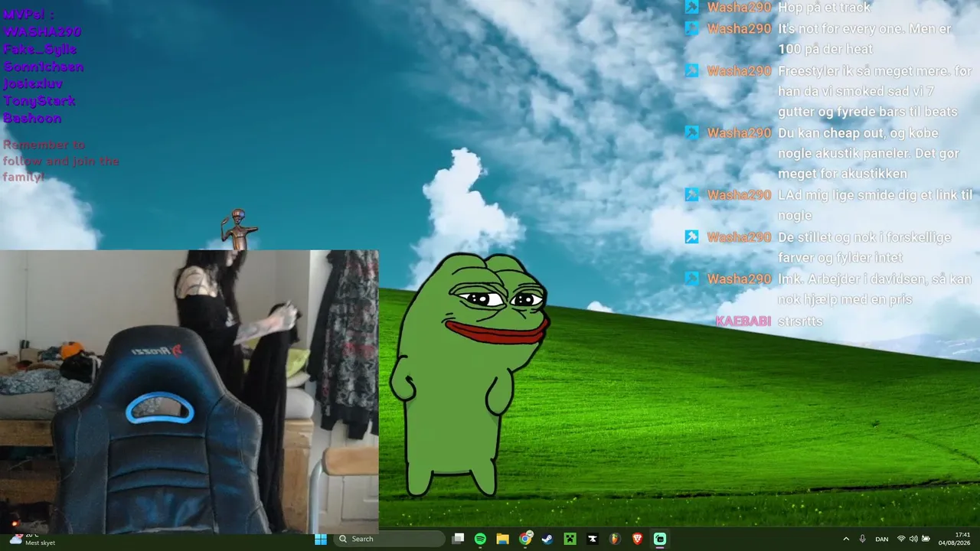The image size is (980, 551).
Task: Click the green frog character overlay
Action: pyautogui.click(x=469, y=375)
